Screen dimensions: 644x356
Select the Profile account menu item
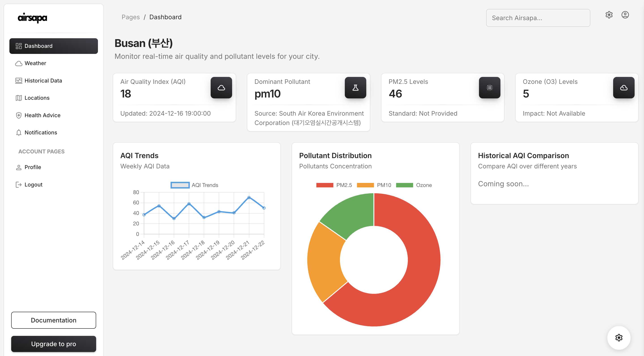[33, 167]
